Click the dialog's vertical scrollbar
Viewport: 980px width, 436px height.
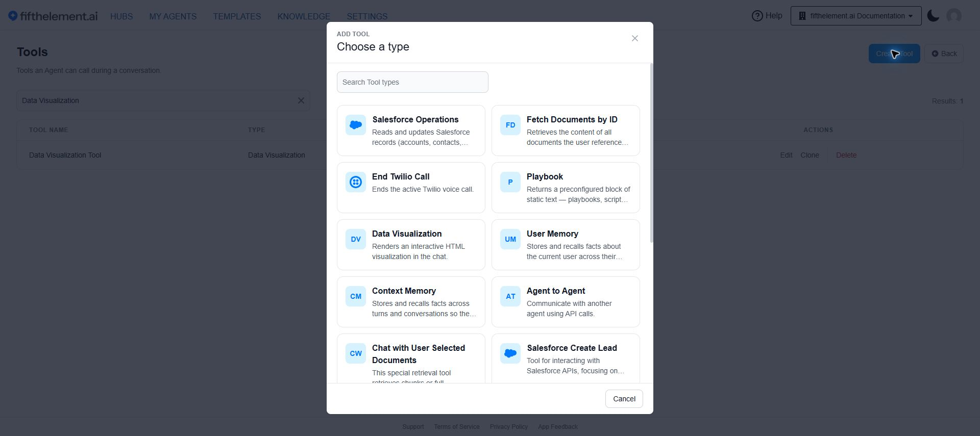651,153
